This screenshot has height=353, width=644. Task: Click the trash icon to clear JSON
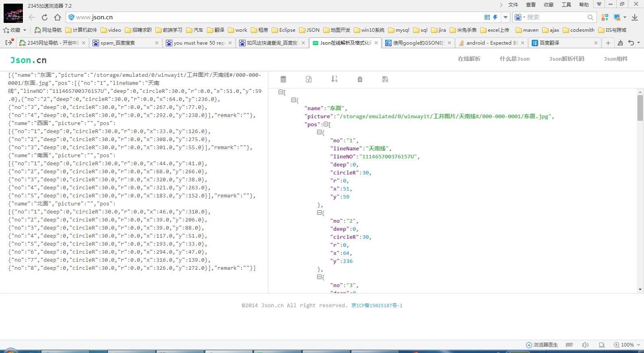click(x=360, y=79)
